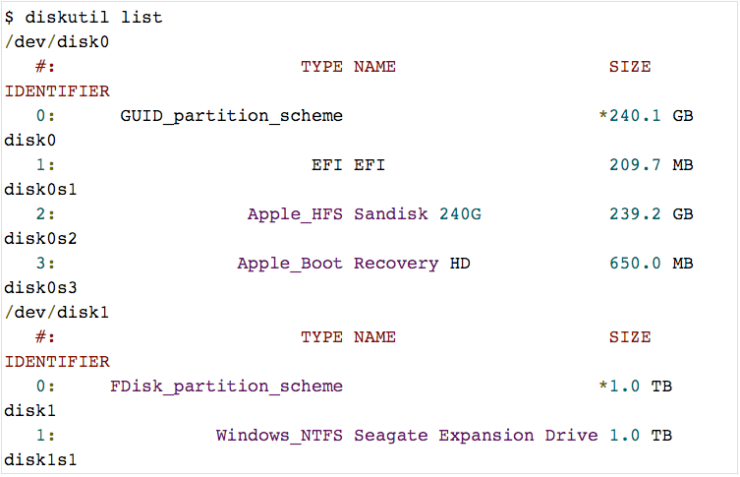Image resolution: width=740 pixels, height=477 pixels.
Task: Select the disk0s2 identifier
Action: tap(41, 239)
